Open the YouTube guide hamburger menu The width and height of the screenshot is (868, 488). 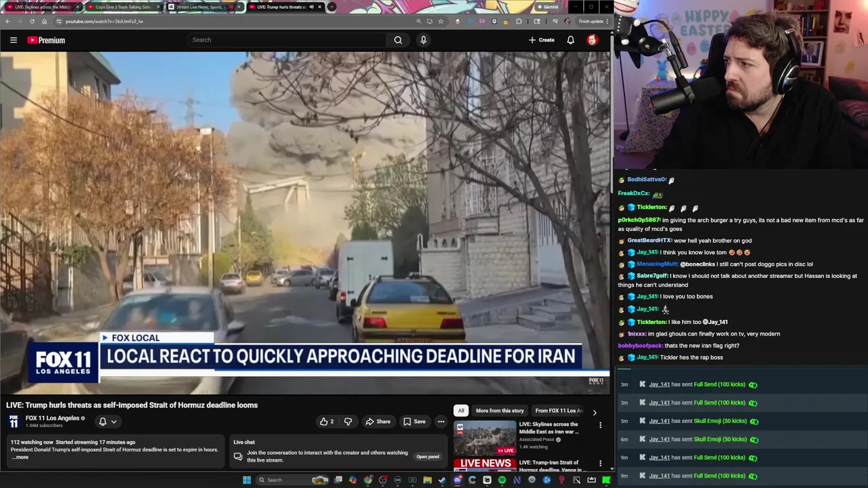pyautogui.click(x=14, y=40)
